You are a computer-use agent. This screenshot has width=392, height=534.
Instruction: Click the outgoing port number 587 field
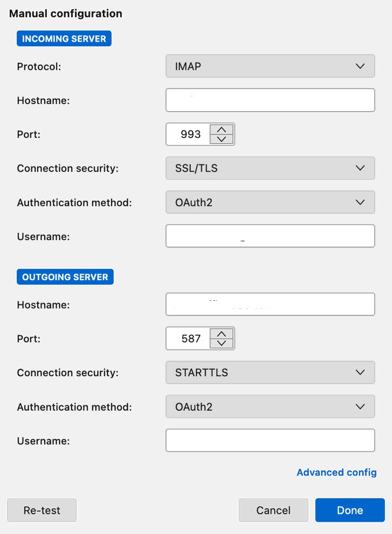188,338
